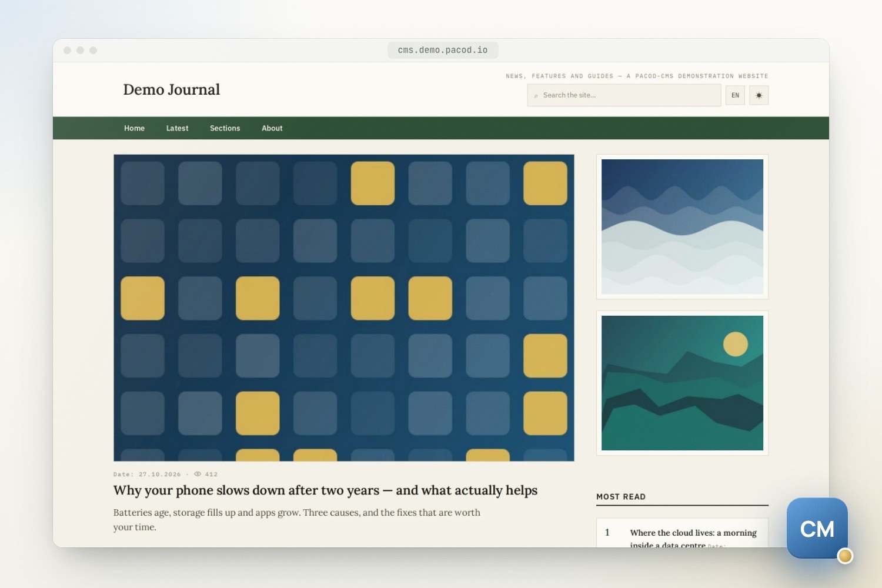Screen dimensions: 882x588
Task: Go to the Home nav item
Action: point(134,128)
